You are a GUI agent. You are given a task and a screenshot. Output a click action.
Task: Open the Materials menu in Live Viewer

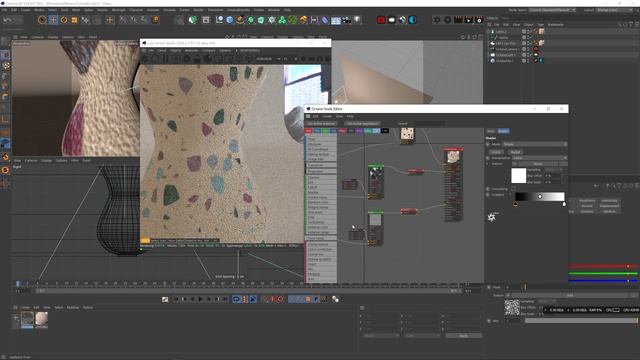[x=191, y=51]
